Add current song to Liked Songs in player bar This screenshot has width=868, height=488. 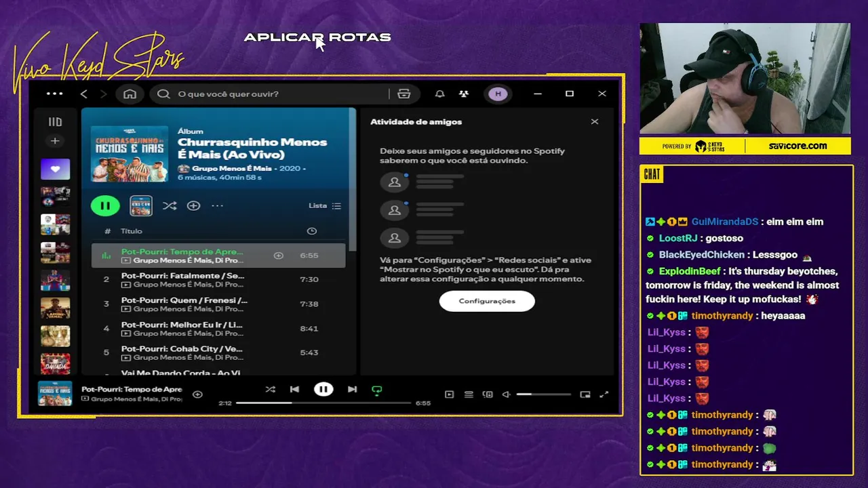[x=197, y=394]
